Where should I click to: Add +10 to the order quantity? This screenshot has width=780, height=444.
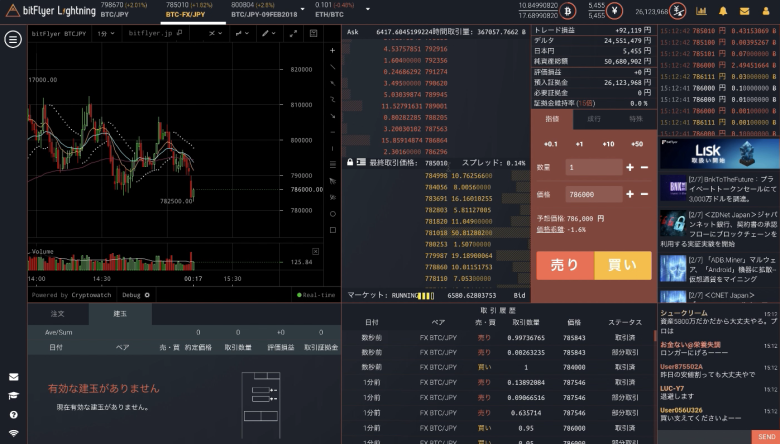coord(608,144)
